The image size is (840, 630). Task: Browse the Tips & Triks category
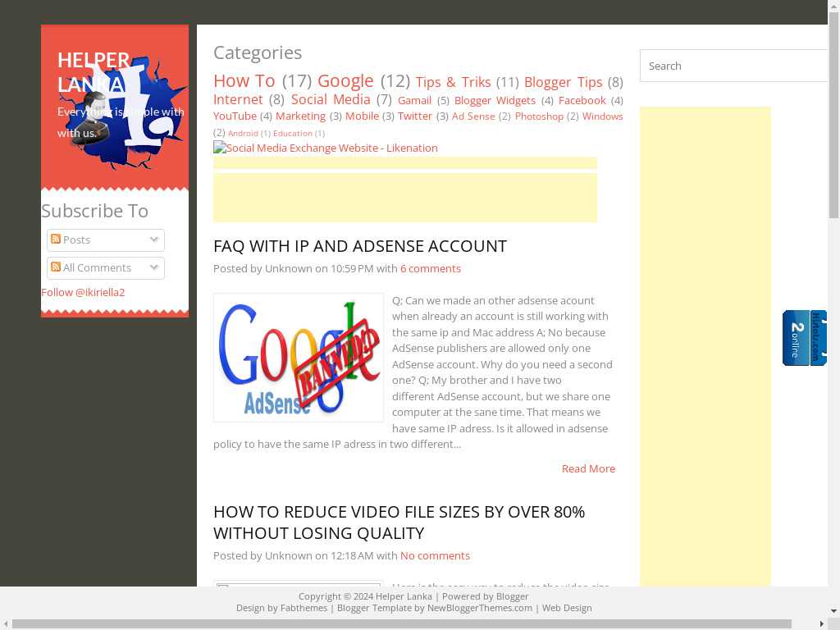(x=453, y=82)
